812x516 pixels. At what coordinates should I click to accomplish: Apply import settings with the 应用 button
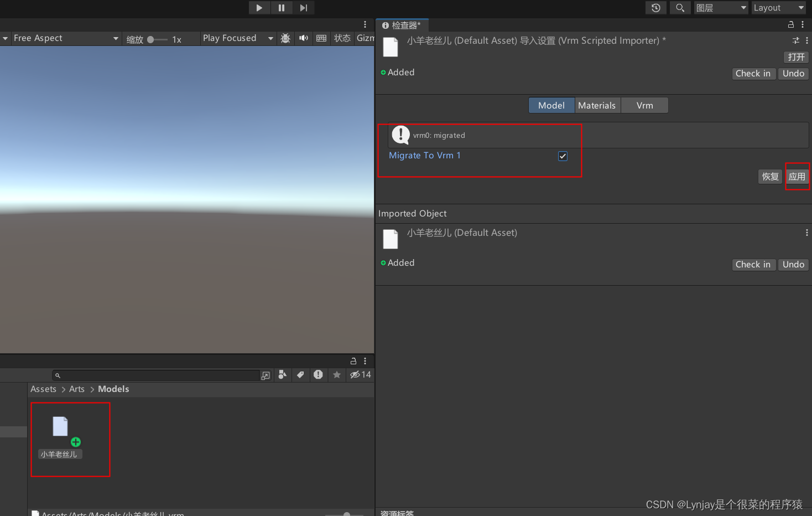click(x=797, y=177)
